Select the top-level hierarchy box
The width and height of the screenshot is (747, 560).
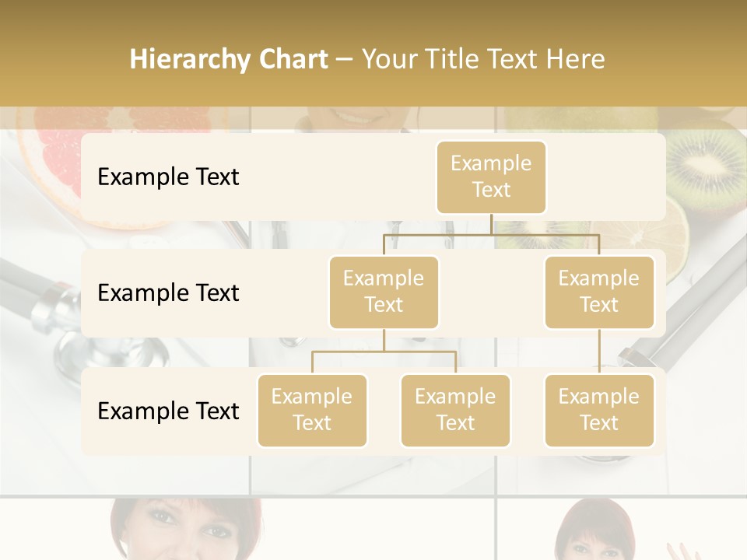(491, 177)
